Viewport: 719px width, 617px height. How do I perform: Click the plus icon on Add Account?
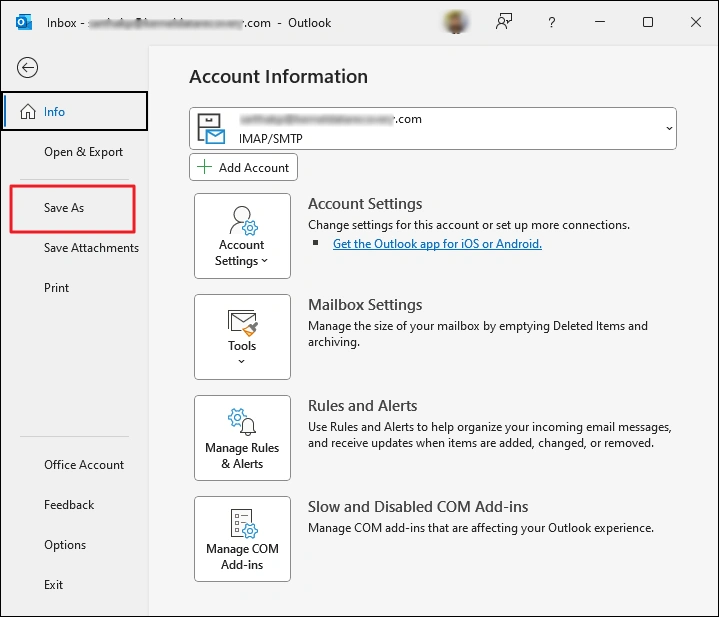click(x=204, y=167)
